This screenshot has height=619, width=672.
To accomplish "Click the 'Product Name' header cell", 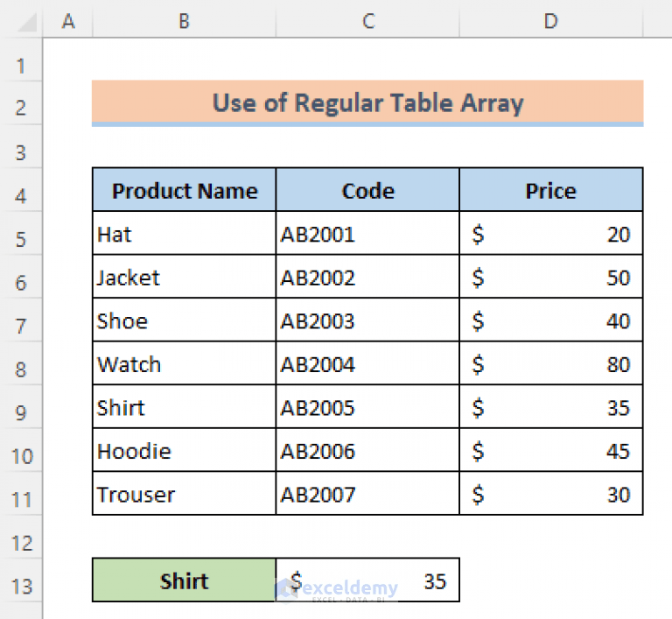I will (185, 190).
